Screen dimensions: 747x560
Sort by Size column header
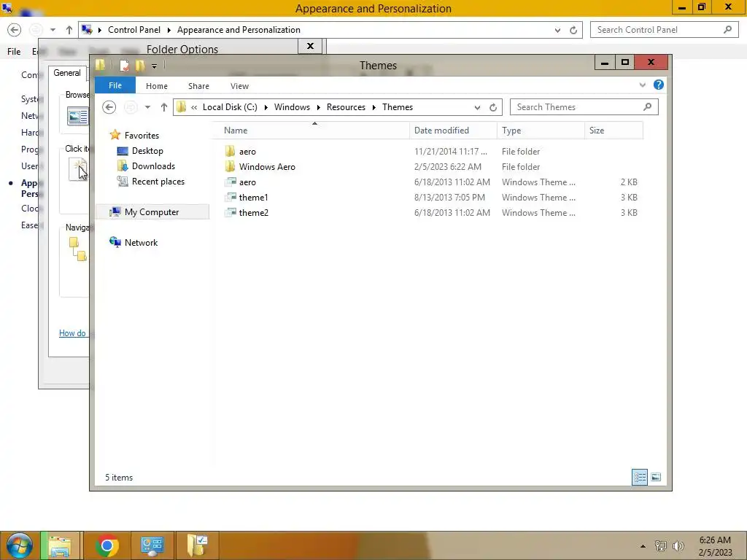point(614,130)
